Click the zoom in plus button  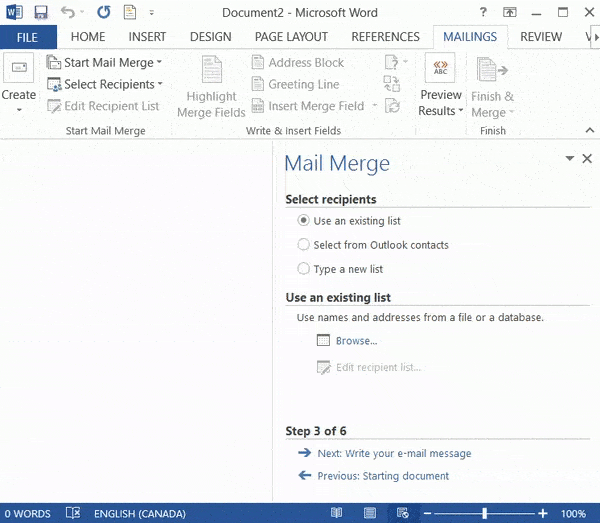coord(543,513)
